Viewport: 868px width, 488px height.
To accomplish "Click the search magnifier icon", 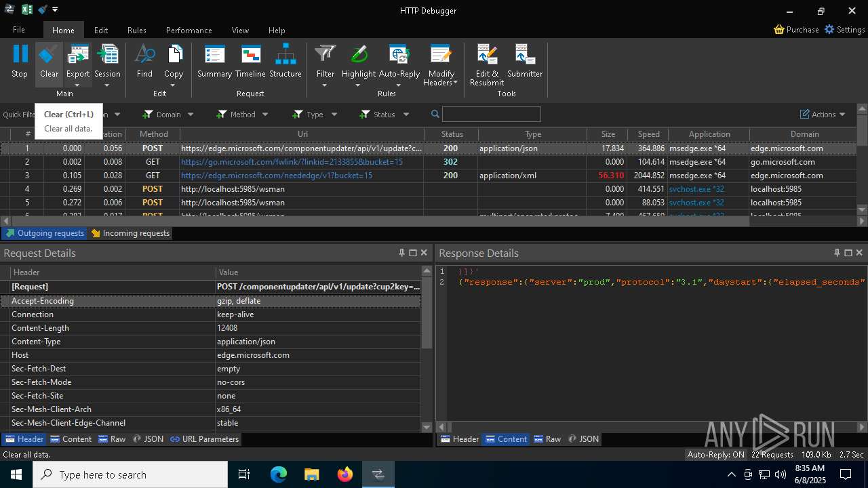I will (x=435, y=114).
